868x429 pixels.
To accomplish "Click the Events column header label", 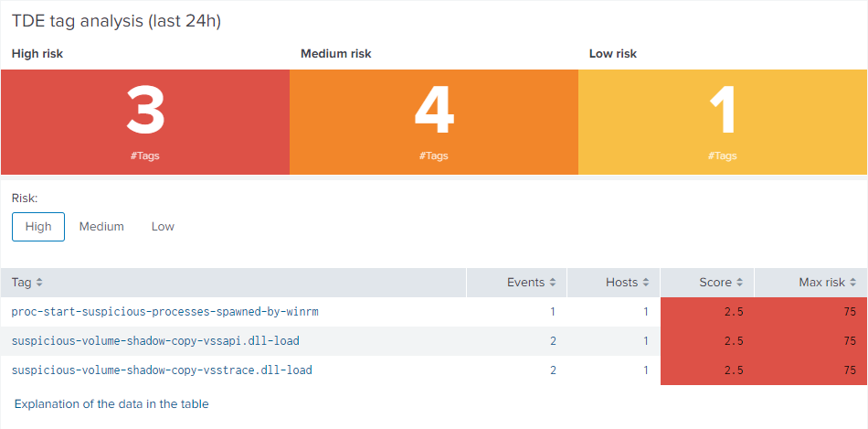I will coord(525,283).
